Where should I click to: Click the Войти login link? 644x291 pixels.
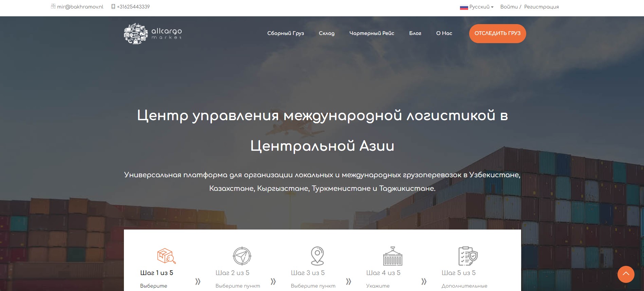point(509,7)
